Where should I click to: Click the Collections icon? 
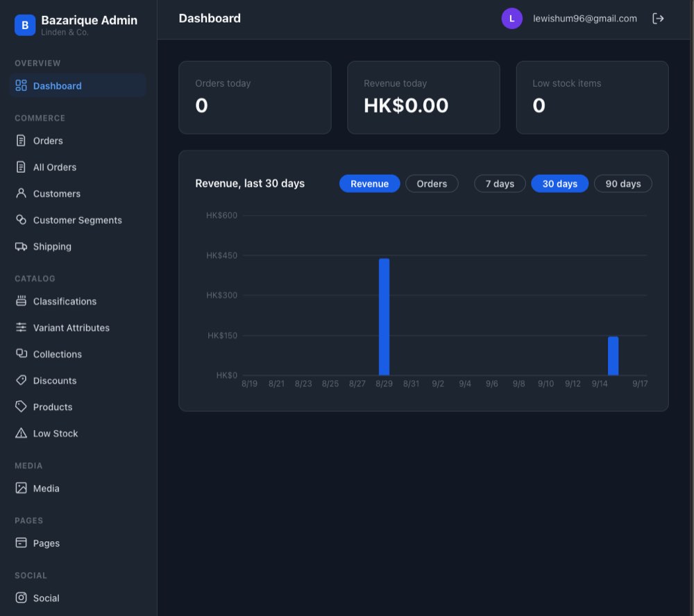[21, 354]
